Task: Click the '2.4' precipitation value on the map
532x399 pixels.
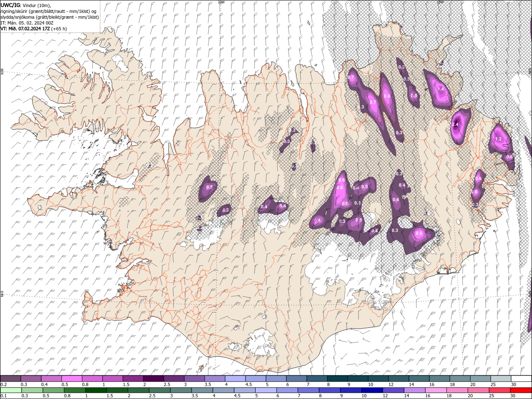Action: (455, 124)
